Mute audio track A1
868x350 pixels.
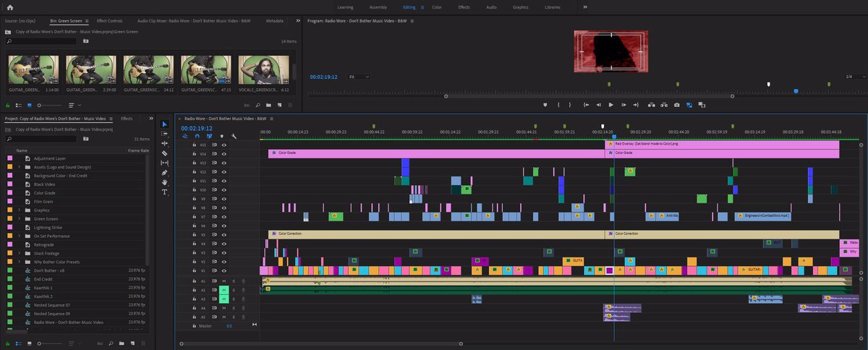tap(224, 281)
